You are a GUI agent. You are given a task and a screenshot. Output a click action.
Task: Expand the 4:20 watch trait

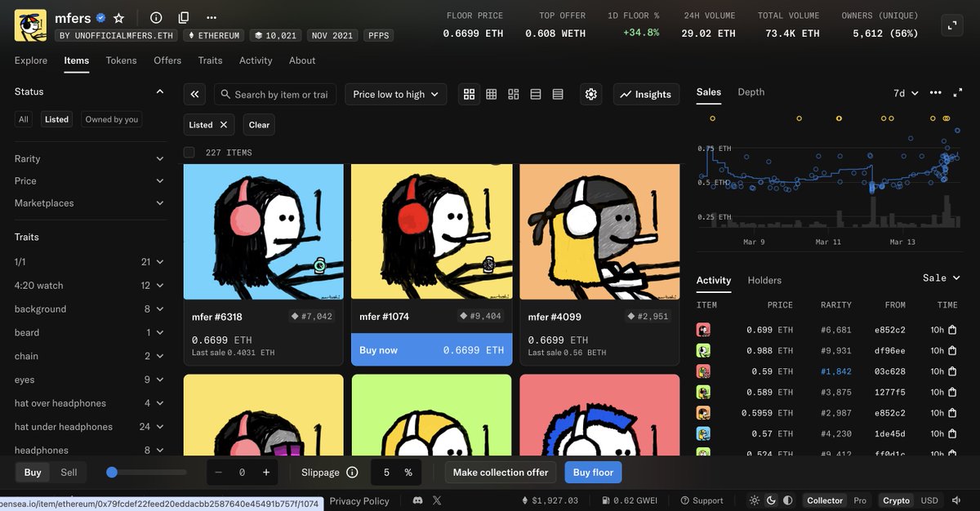(90, 286)
